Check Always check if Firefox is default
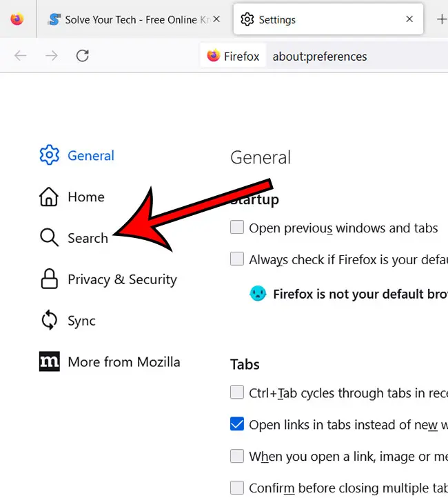The image size is (448, 498). [x=237, y=259]
